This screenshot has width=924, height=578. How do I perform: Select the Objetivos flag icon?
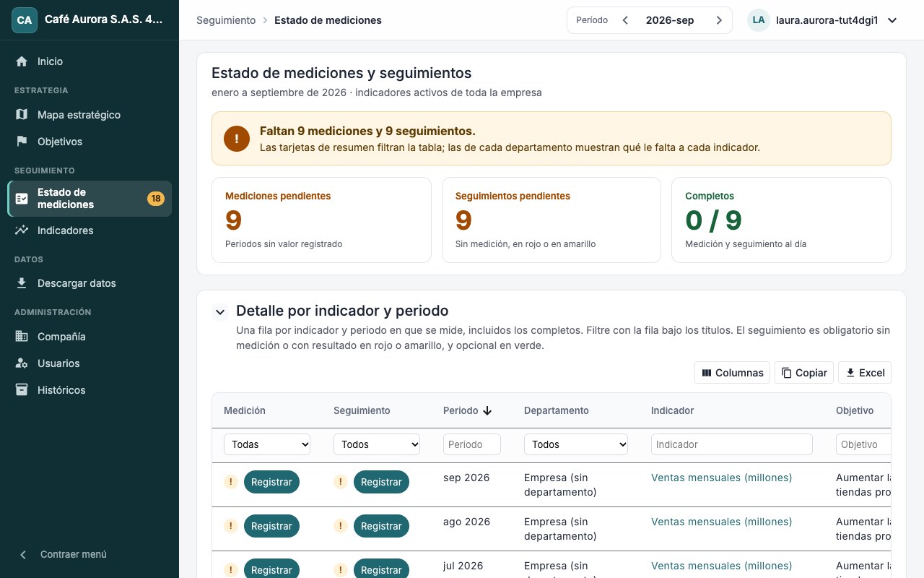[x=22, y=142]
